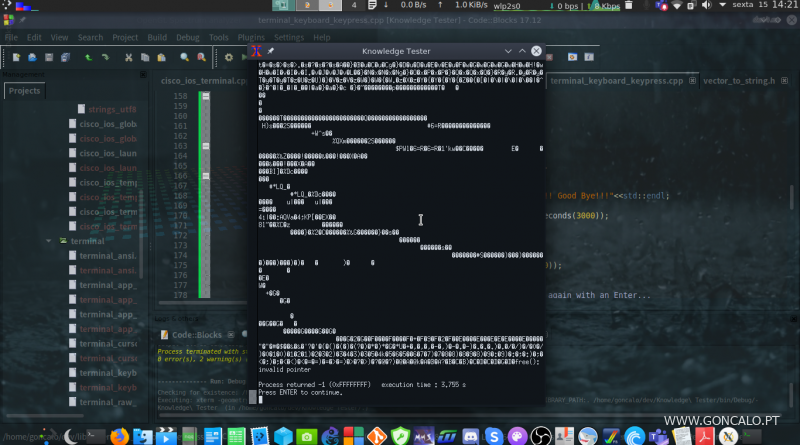The image size is (800, 445).
Task: Create a new file from the toolbar
Action: 16,57
